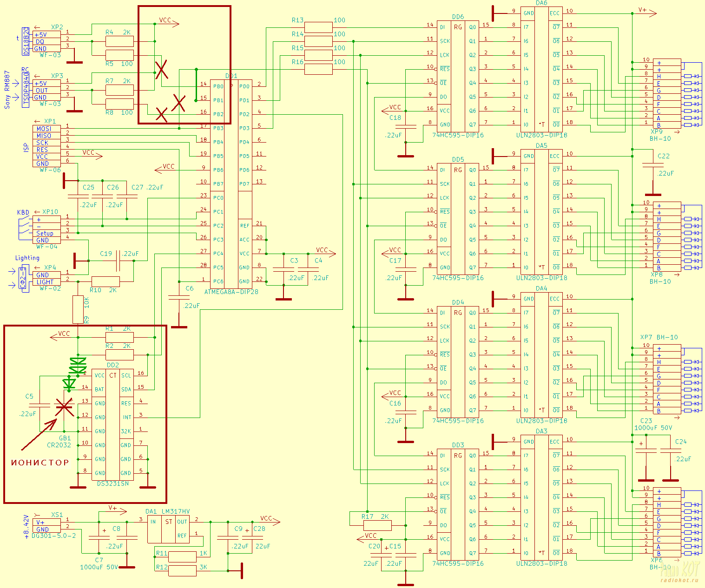This screenshot has width=705, height=588.
Task: Select the DS3231SN real-time clock chip DD2
Action: [113, 424]
